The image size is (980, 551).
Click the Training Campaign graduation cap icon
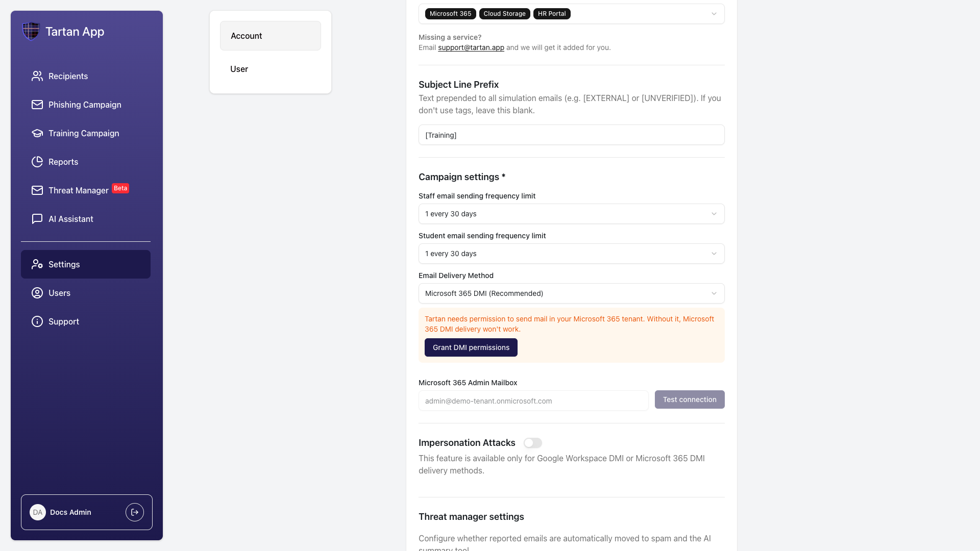37,133
